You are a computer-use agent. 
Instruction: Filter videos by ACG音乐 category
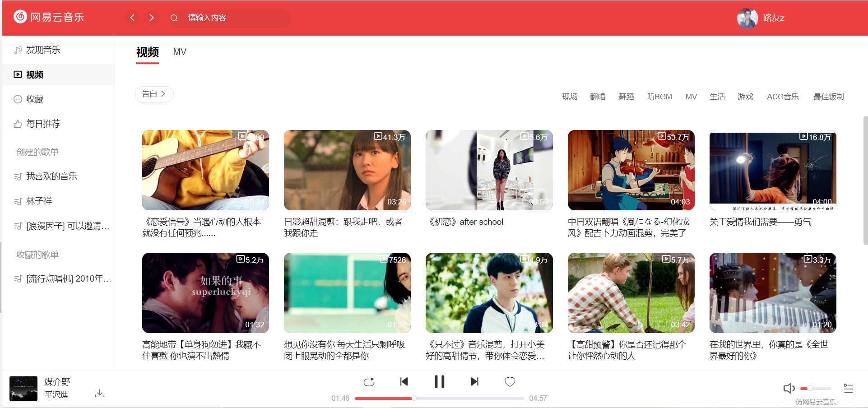(x=783, y=97)
